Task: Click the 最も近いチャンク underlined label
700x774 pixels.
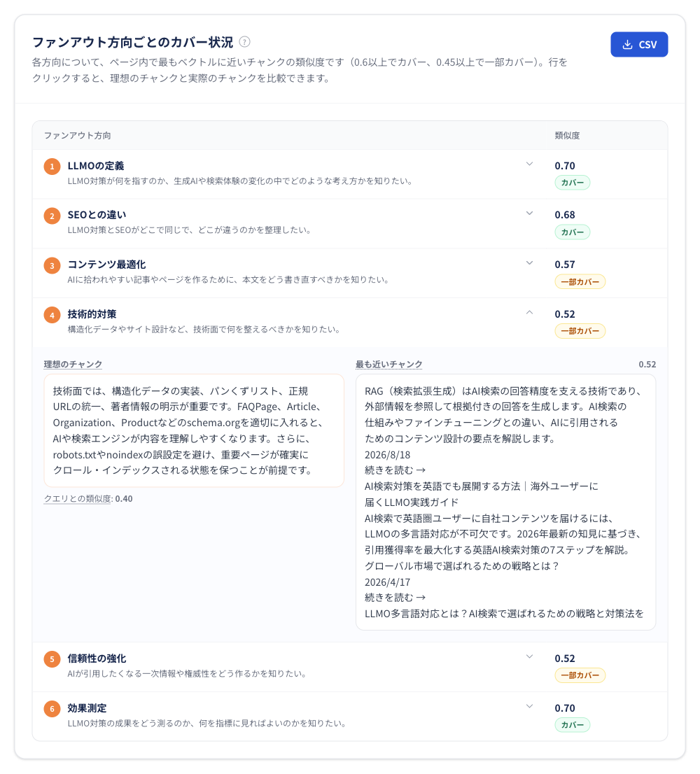Action: click(389, 365)
